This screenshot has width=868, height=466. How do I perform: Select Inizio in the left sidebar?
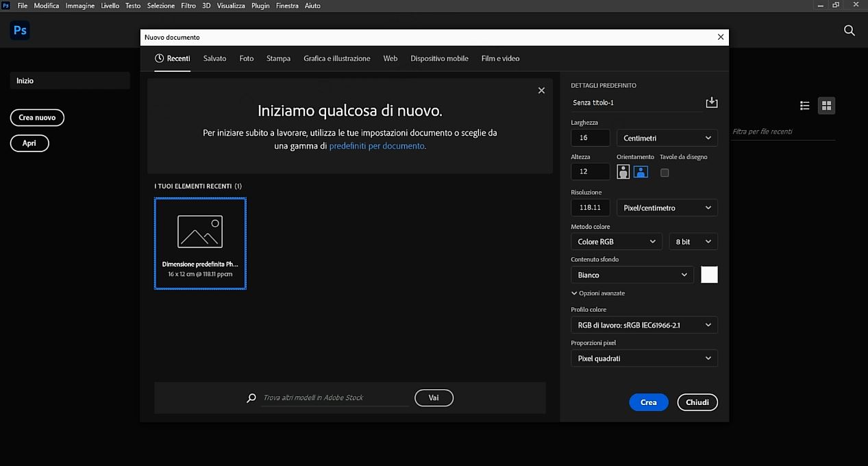[70, 81]
